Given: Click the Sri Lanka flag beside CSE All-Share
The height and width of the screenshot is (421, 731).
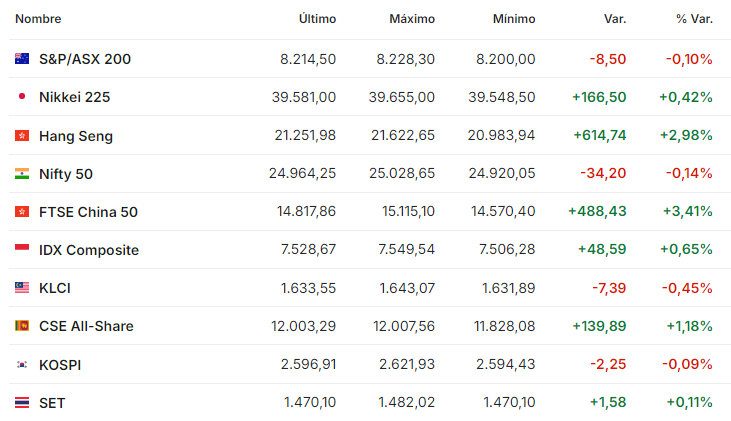Looking at the screenshot, I should tap(22, 325).
